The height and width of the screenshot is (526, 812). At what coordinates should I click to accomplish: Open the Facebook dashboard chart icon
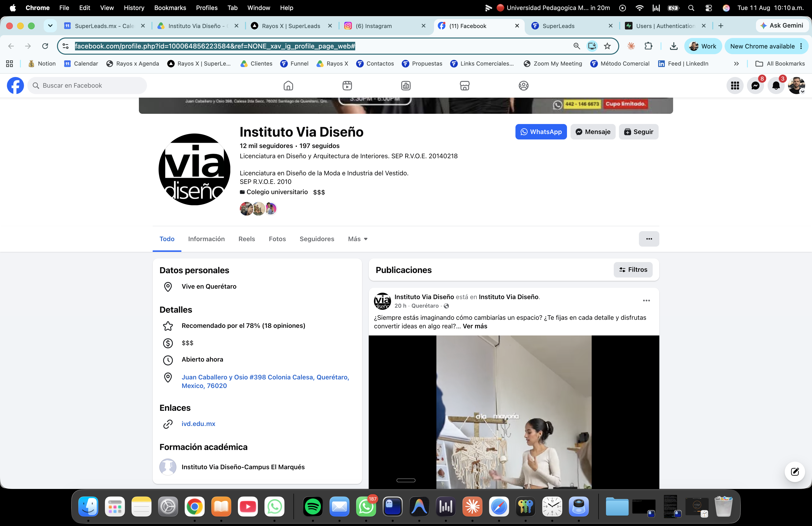coord(406,85)
